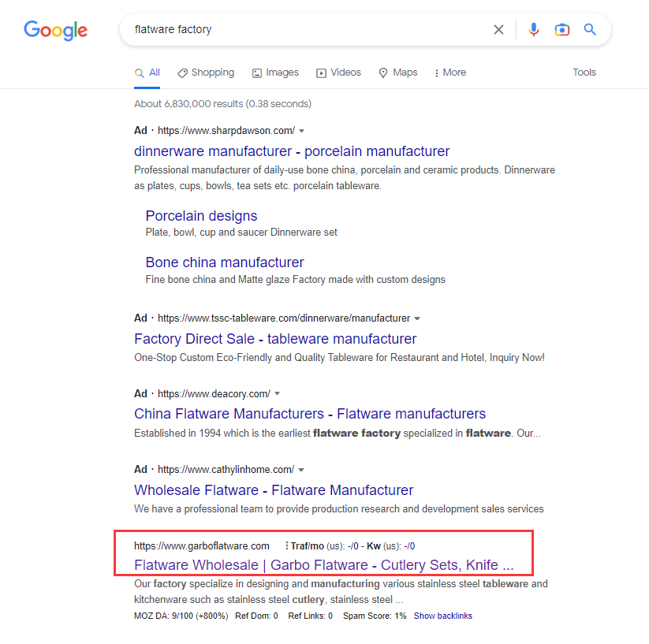Open the three-dot menu beside garboflatware URL
Screen dimensions: 649x644
coord(286,546)
